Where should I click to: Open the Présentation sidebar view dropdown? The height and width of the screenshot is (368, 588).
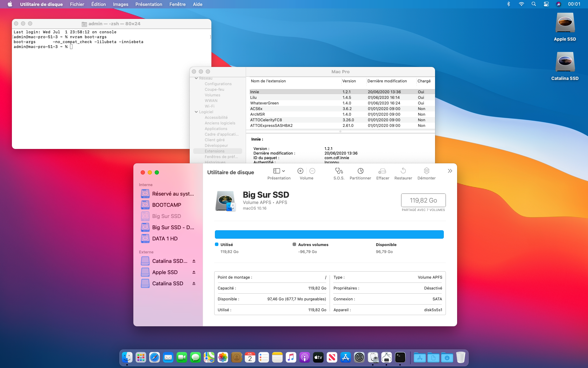[x=279, y=171]
